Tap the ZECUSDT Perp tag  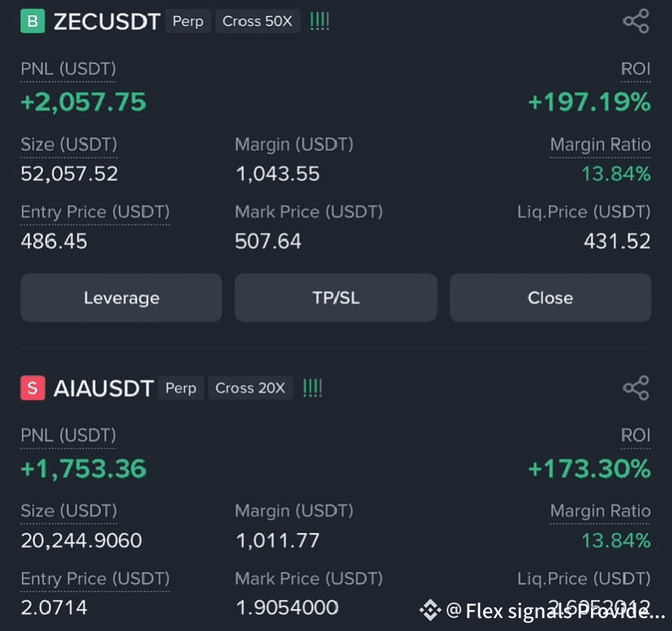[188, 21]
